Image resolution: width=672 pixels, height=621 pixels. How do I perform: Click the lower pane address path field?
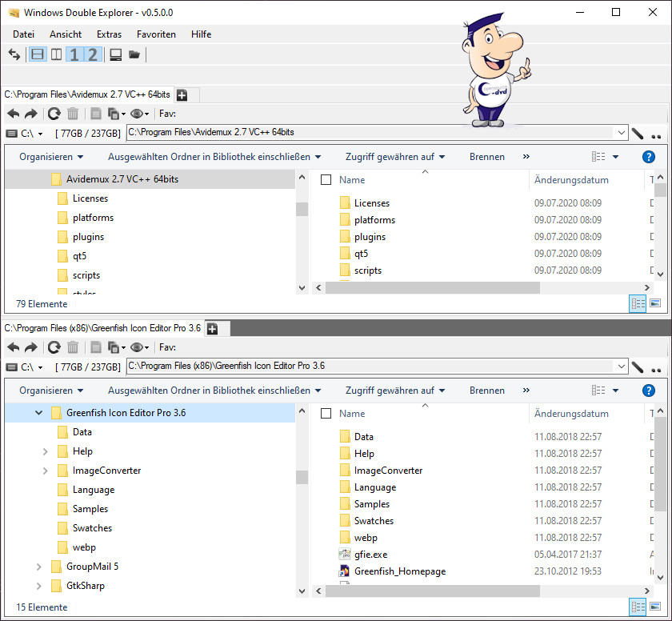click(x=368, y=367)
